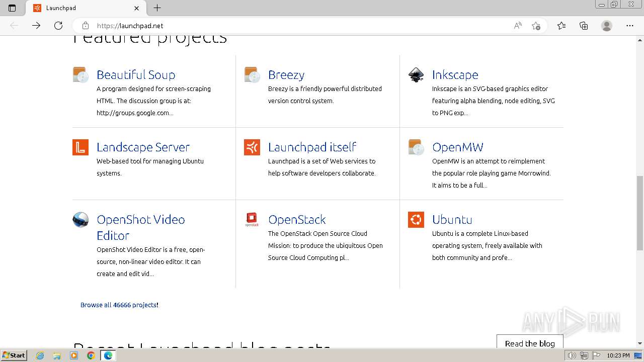Click the Ubuntu logo icon
The image size is (644, 362).
click(x=416, y=220)
